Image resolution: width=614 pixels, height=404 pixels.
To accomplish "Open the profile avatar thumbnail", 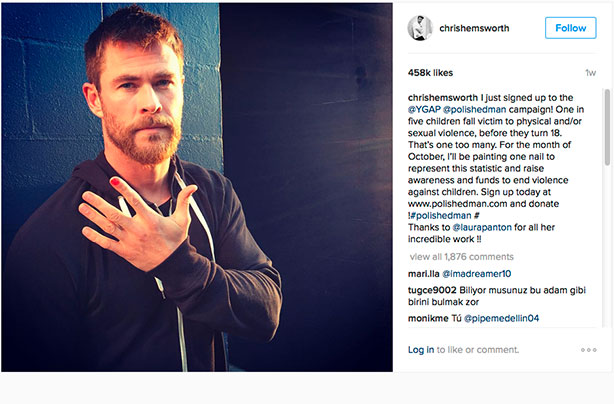I will point(420,28).
